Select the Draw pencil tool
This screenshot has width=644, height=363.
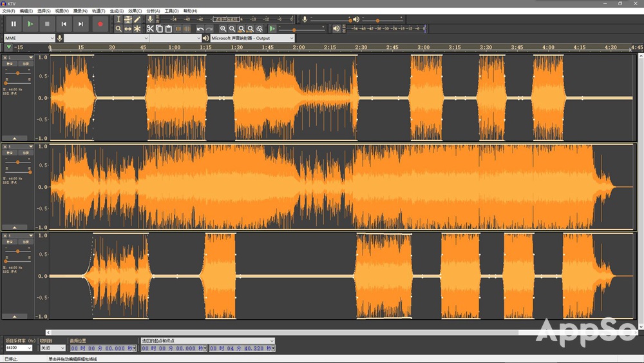[137, 19]
